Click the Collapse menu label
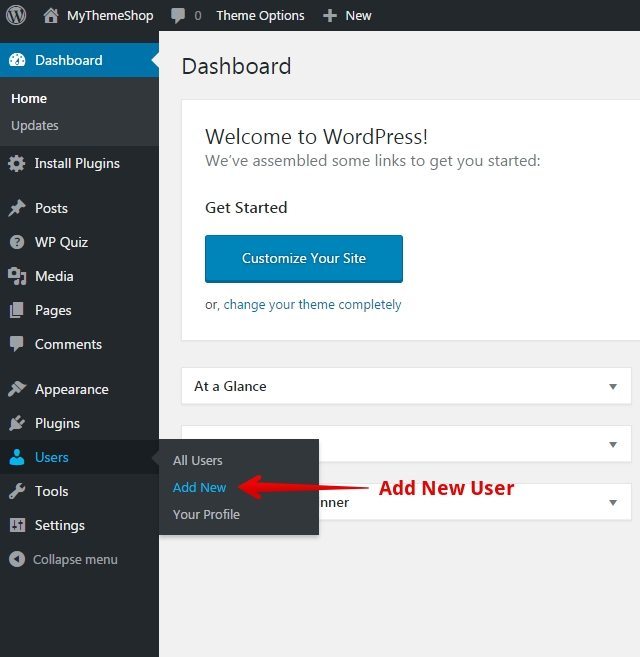Viewport: 640px width, 657px height. pyautogui.click(x=75, y=559)
